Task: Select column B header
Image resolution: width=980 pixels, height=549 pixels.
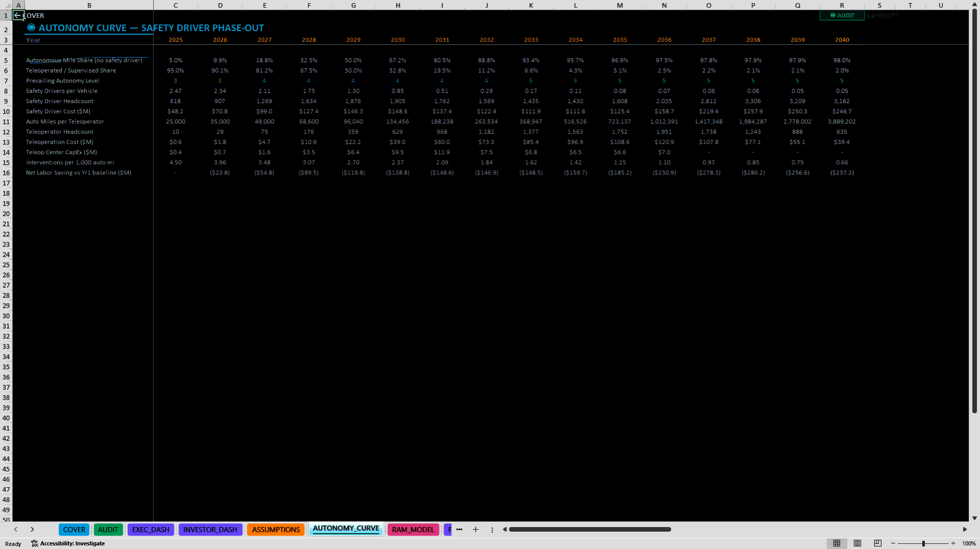Action: (x=89, y=5)
